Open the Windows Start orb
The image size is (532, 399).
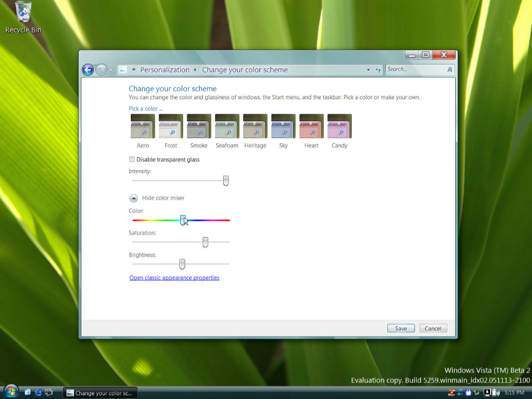tap(11, 392)
